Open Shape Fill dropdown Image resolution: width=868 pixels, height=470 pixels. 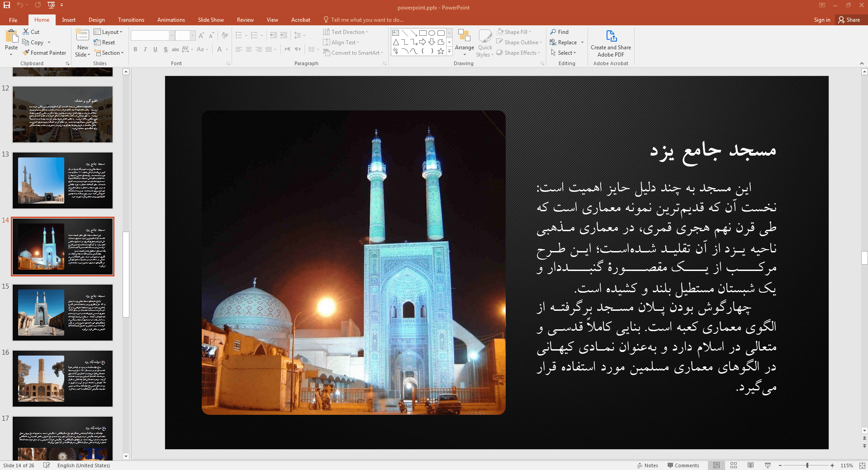[514, 32]
